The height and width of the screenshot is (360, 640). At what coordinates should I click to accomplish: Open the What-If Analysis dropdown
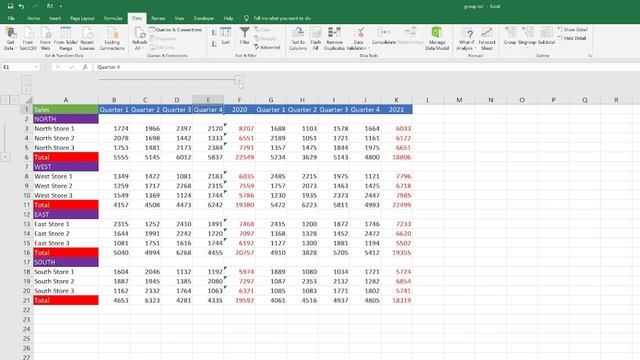coord(466,39)
